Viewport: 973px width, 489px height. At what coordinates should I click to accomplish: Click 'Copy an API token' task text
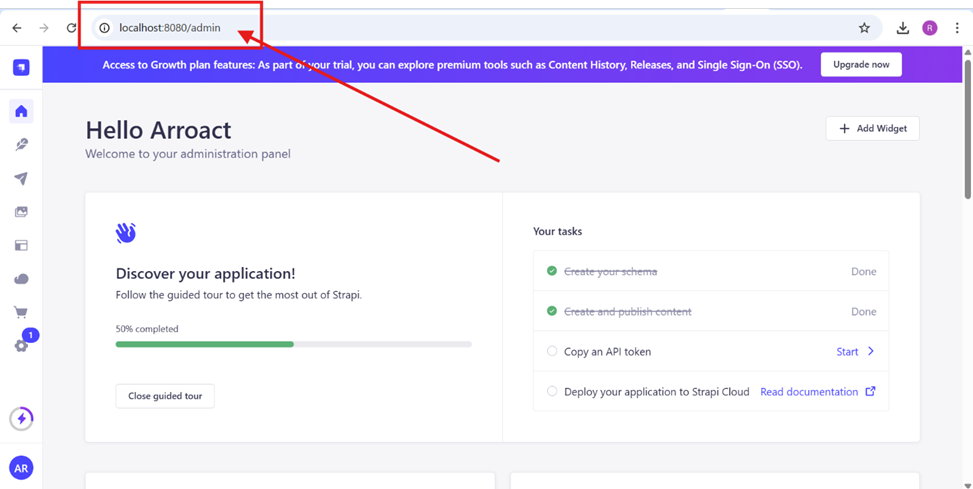(x=608, y=352)
